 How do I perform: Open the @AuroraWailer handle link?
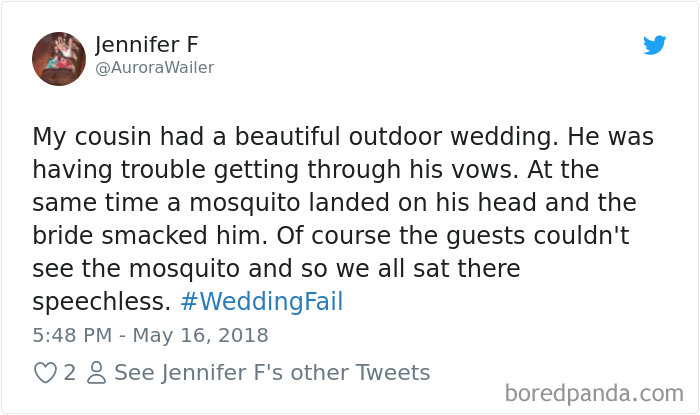pos(154,68)
